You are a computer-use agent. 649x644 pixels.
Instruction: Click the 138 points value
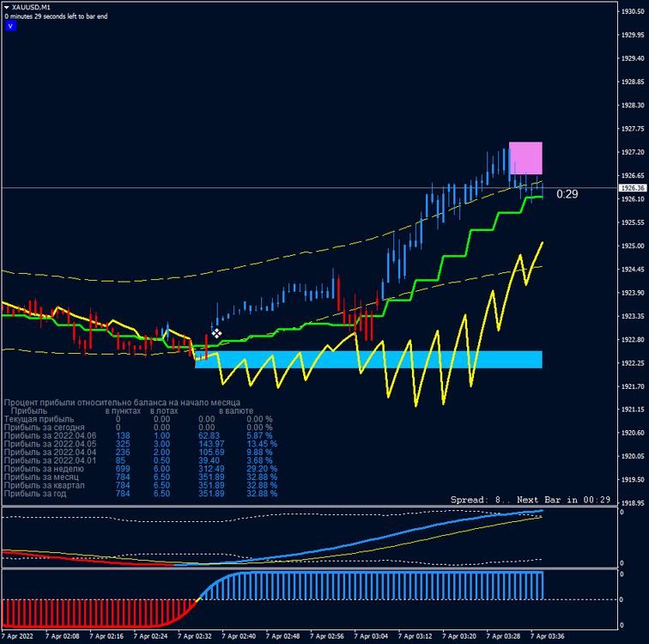[123, 436]
